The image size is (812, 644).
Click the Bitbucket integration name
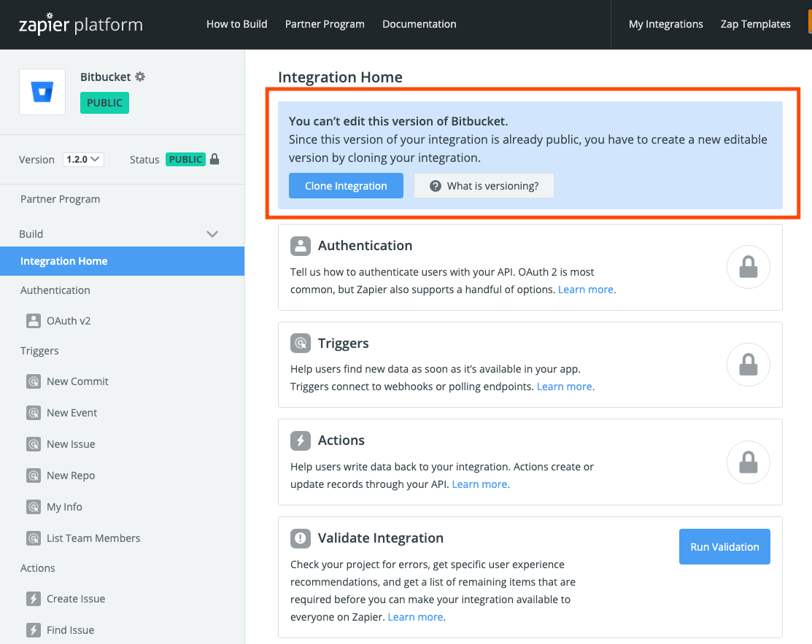106,77
